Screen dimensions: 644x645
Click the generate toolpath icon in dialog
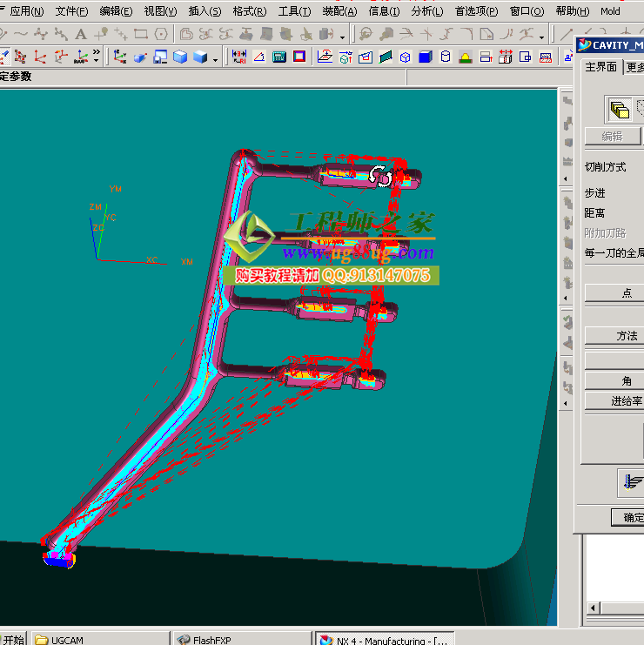[x=631, y=482]
